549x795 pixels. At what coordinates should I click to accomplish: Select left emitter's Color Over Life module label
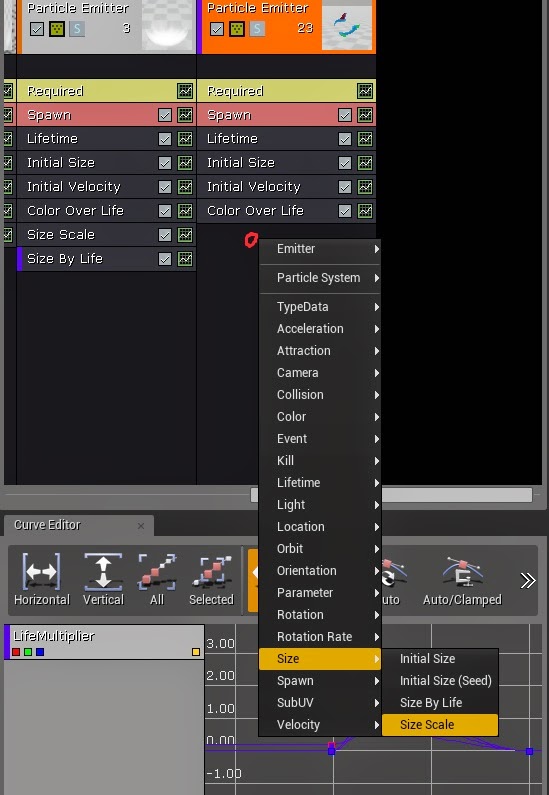tap(75, 210)
